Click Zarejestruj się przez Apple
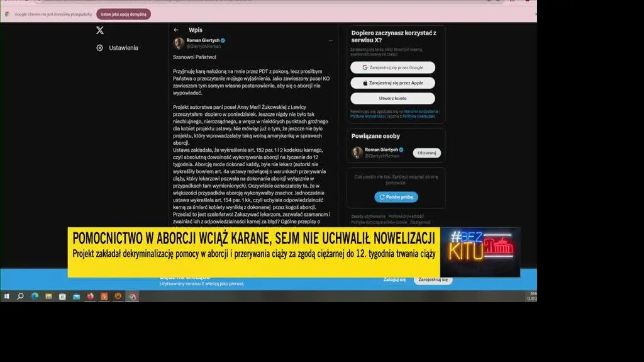644x362 pixels. pos(392,83)
